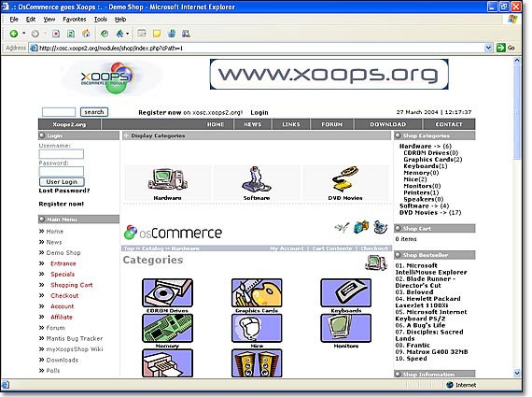The height and width of the screenshot is (397, 532).
Task: Open the address bar dropdown arrow
Action: 488,48
